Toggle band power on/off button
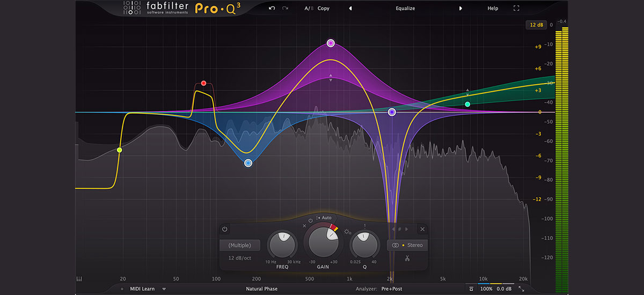644x295 pixels. (224, 229)
